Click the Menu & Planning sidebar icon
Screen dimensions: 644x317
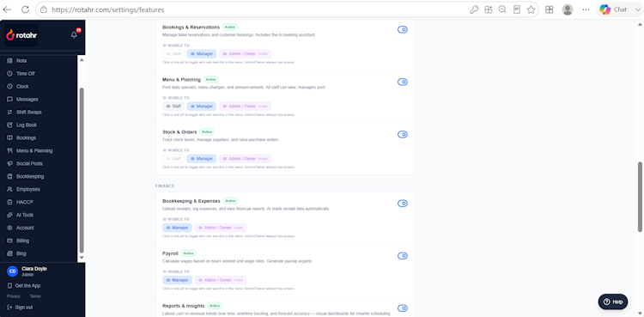[9, 150]
